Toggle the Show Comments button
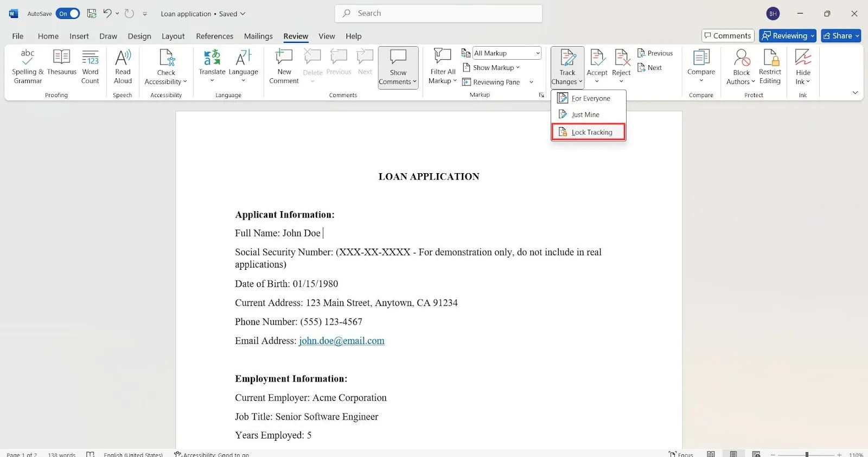The image size is (868, 457). tap(398, 67)
